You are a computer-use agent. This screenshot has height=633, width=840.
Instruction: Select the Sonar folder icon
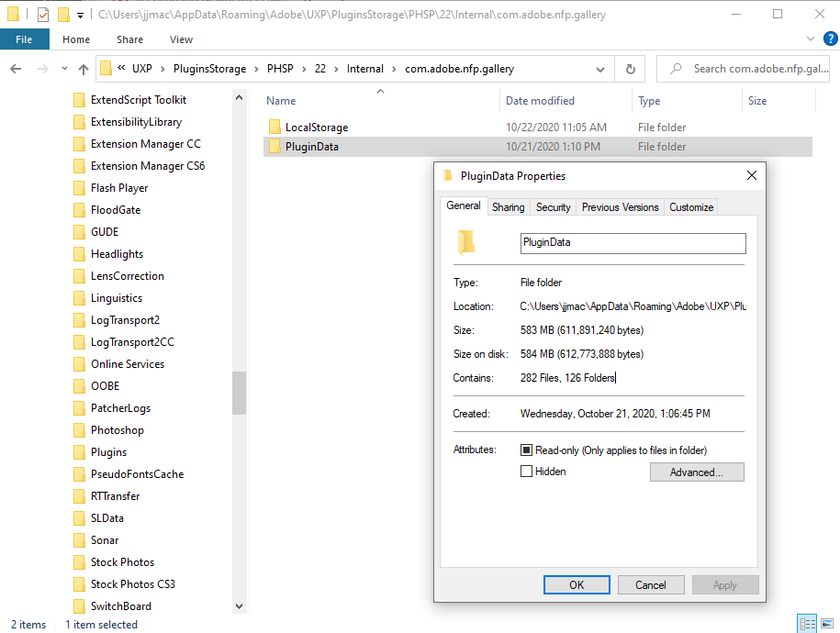pyautogui.click(x=79, y=540)
